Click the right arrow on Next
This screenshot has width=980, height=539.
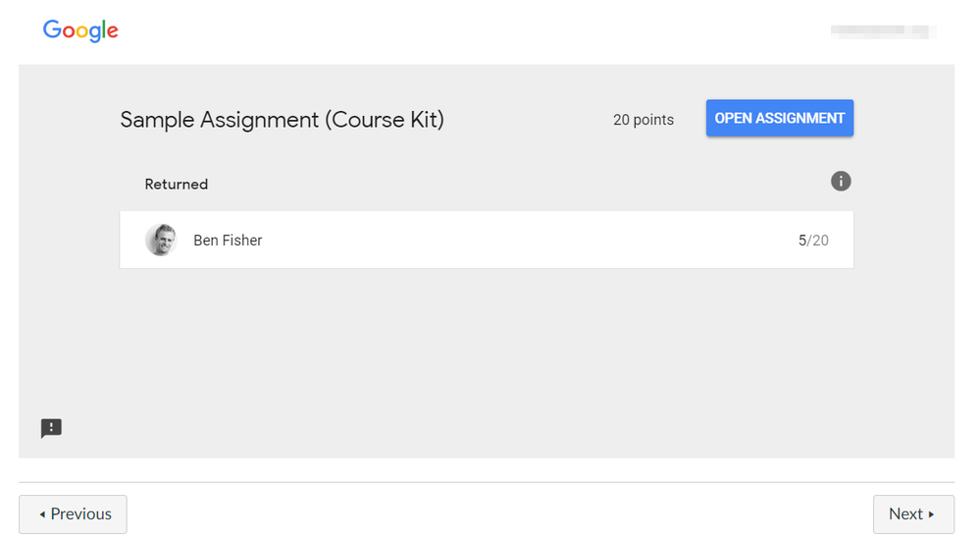coord(931,514)
